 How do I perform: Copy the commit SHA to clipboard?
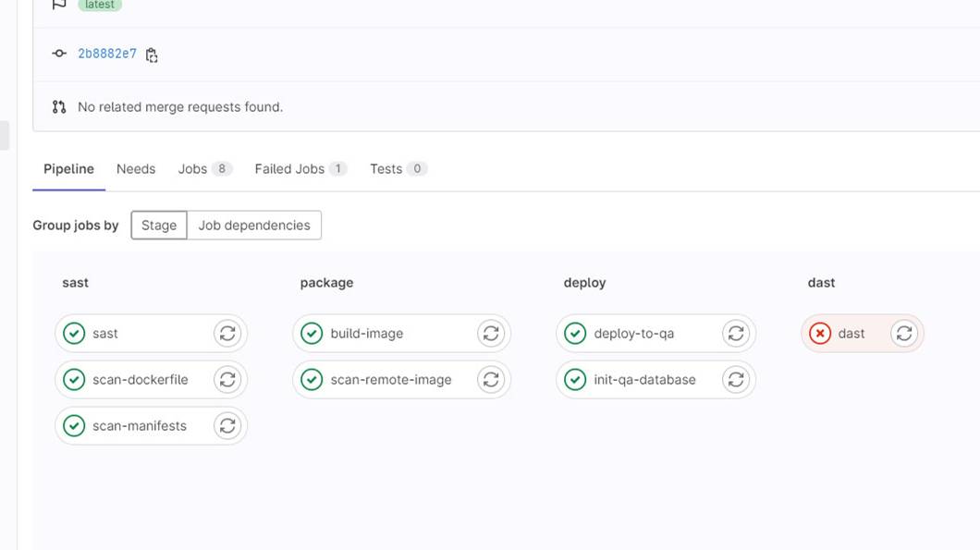152,55
